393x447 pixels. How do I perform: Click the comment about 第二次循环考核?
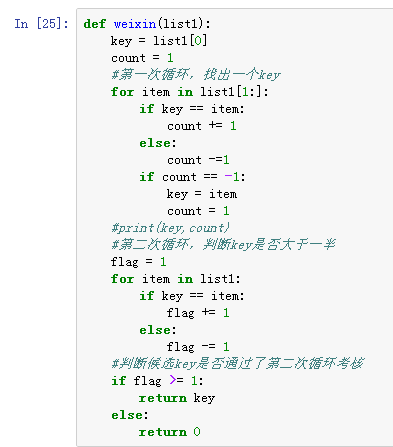pyautogui.click(x=238, y=363)
